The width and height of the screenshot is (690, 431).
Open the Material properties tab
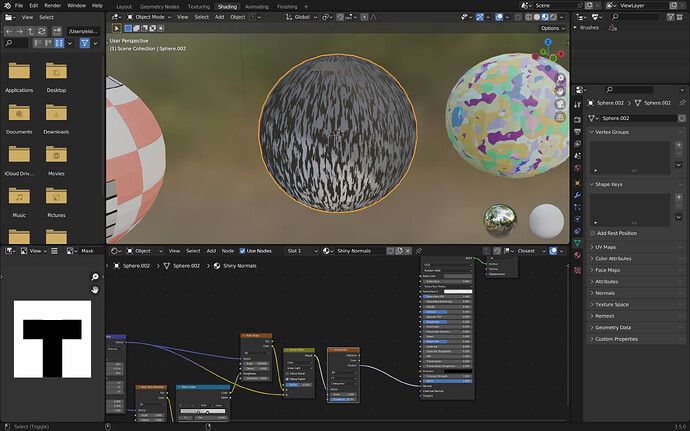click(578, 255)
